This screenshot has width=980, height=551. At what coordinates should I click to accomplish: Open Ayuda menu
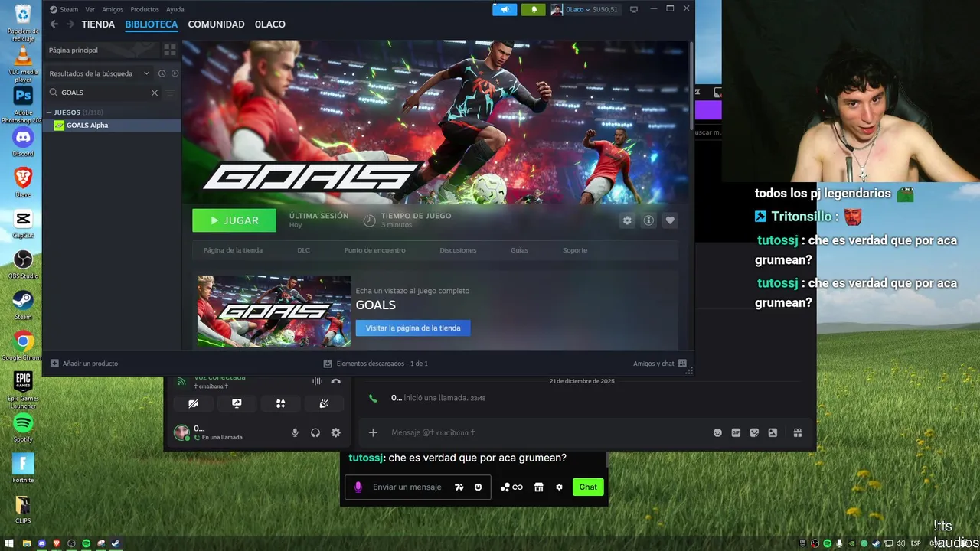pos(175,9)
